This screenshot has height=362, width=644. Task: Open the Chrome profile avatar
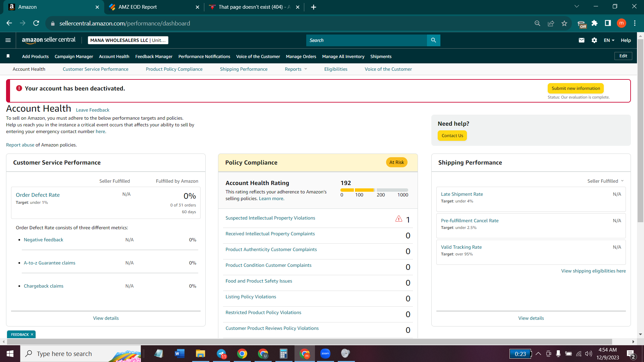(621, 23)
